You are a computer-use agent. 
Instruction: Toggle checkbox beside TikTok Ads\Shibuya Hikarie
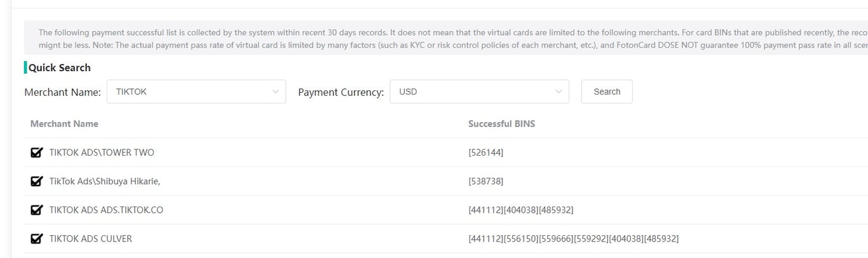pos(37,181)
